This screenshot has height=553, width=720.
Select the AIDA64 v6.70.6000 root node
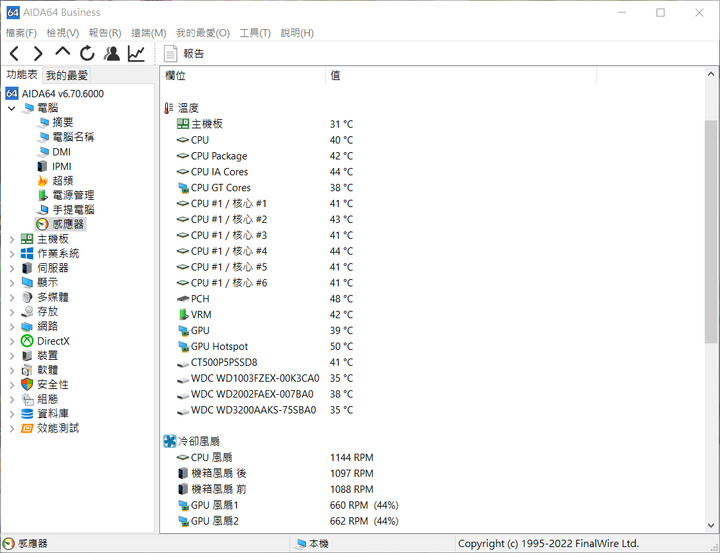click(x=62, y=94)
